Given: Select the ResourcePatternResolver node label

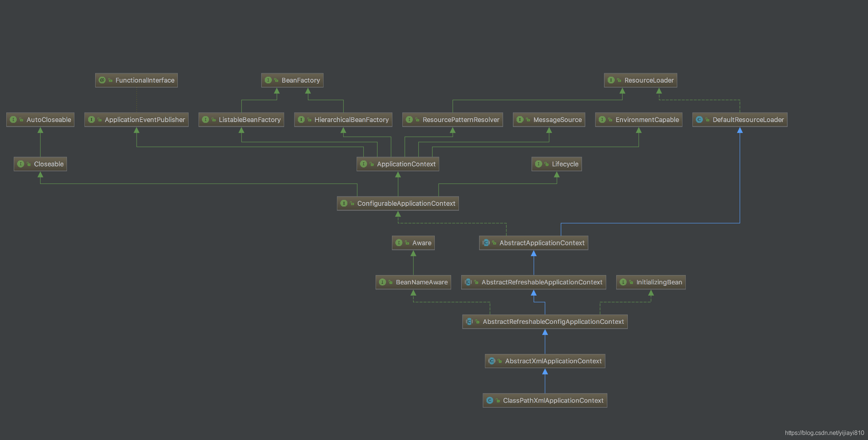Looking at the screenshot, I should [460, 119].
